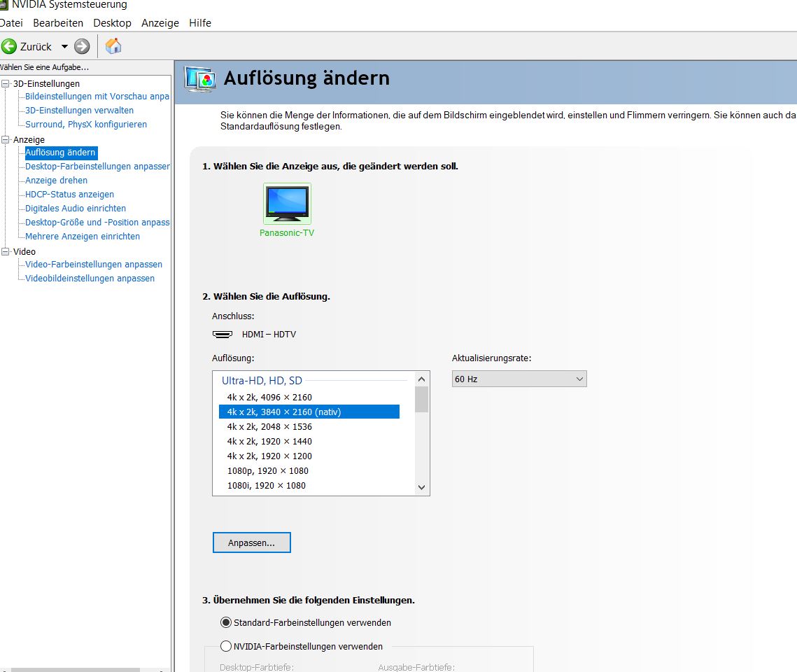Click the Anpassen... button
Image resolution: width=797 pixels, height=672 pixels.
click(252, 542)
